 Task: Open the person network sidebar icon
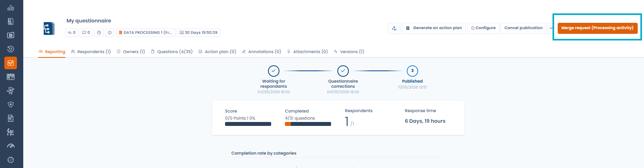(11, 90)
